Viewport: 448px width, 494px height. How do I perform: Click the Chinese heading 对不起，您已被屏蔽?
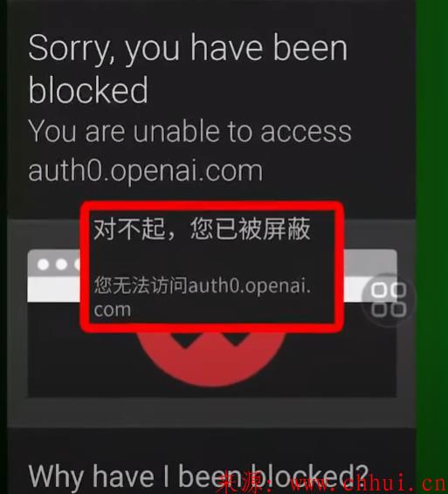point(202,229)
